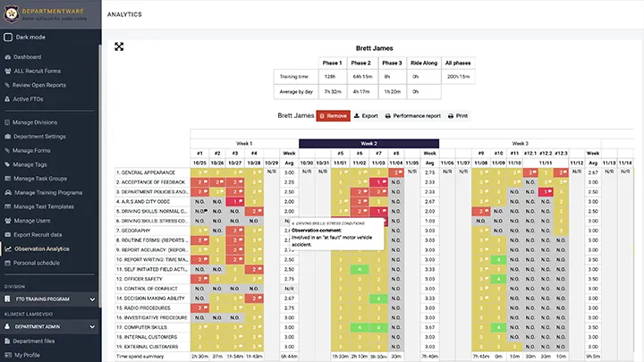This screenshot has width=644, height=362.
Task: Click the fullscreen expand icon
Action: [x=119, y=46]
